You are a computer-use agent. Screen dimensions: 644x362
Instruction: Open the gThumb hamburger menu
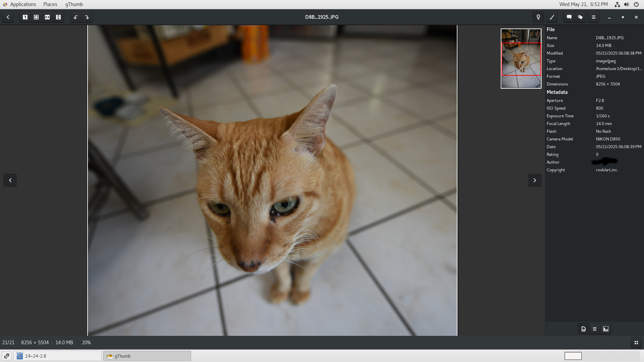pyautogui.click(x=594, y=17)
